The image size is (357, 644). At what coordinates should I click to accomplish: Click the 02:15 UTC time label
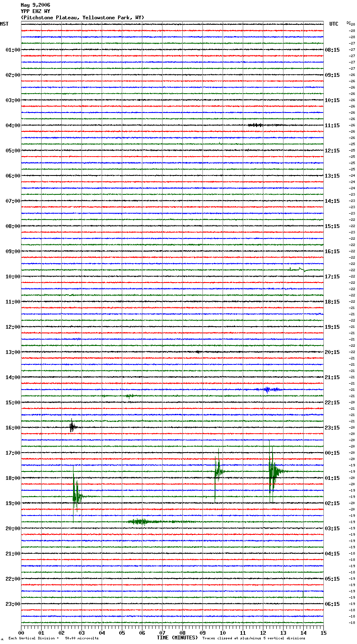[332, 503]
